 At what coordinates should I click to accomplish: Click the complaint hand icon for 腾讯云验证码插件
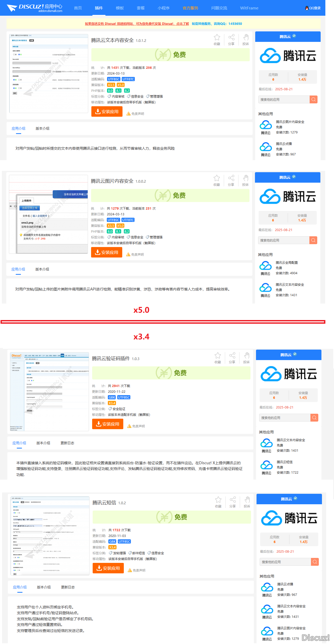click(247, 356)
